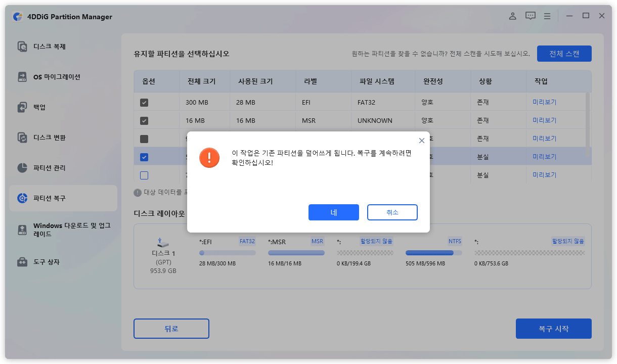Click the toolbox sidebar icon
The width and height of the screenshot is (617, 364).
pos(22,262)
